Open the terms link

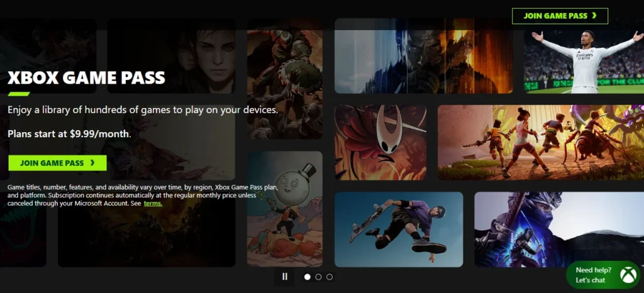pyautogui.click(x=153, y=203)
